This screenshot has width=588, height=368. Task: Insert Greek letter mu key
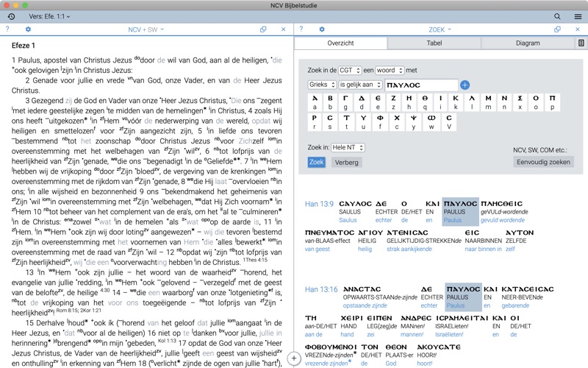coord(488,102)
